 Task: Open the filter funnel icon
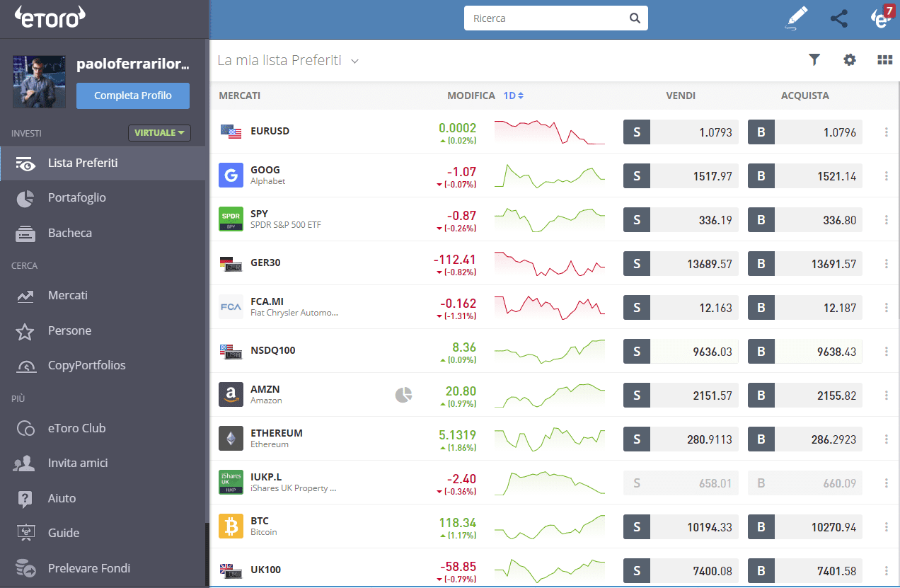point(814,60)
